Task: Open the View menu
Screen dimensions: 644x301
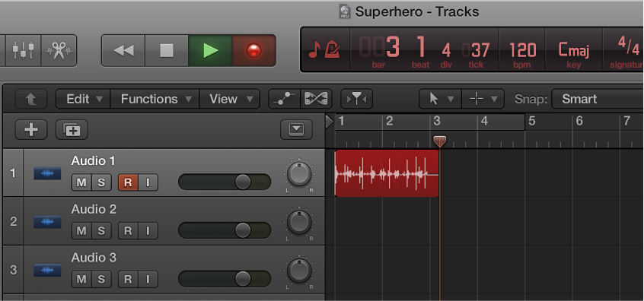Action: [230, 99]
